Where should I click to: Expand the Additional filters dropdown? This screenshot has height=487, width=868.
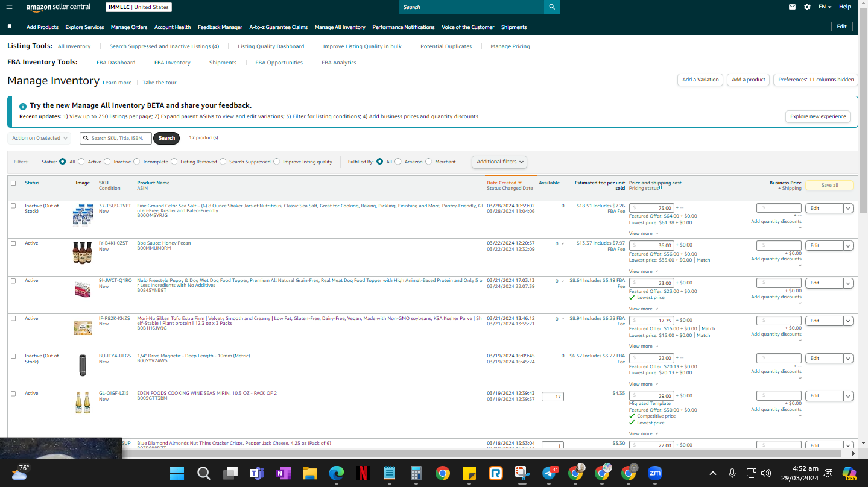(x=499, y=162)
